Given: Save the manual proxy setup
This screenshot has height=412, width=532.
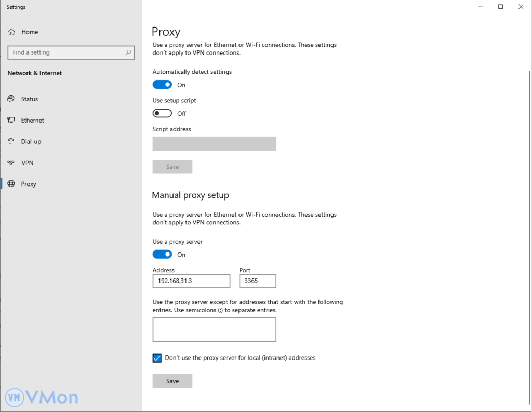Looking at the screenshot, I should pyautogui.click(x=172, y=381).
